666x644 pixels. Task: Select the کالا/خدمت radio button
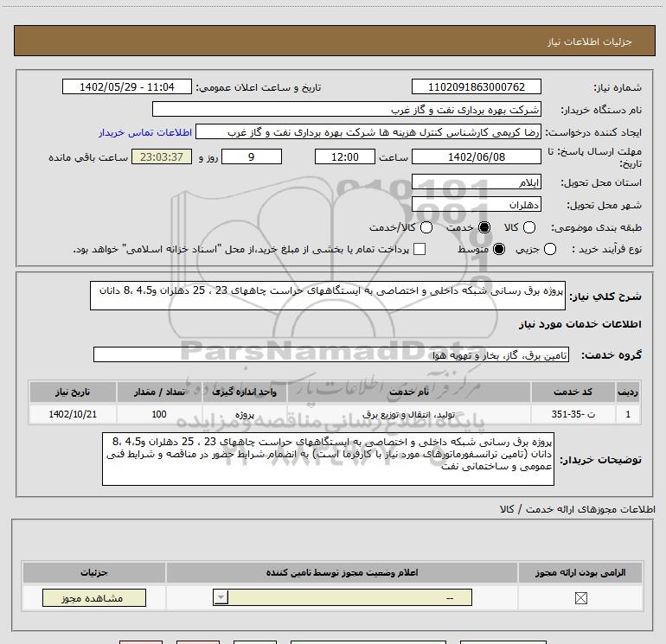tap(426, 227)
